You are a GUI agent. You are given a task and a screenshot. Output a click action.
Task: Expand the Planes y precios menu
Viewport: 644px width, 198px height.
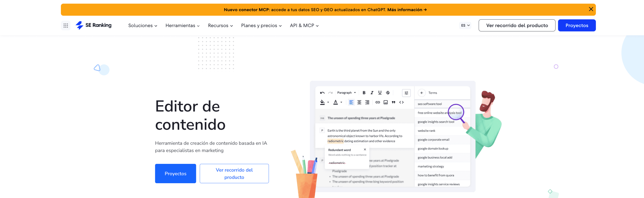coord(261,26)
